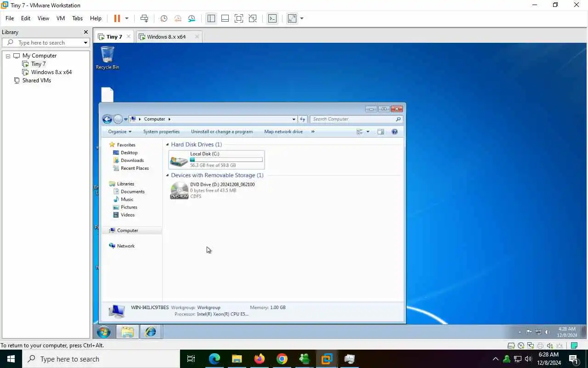Close the Tiny 7 tab
This screenshot has width=588, height=368.
point(129,37)
